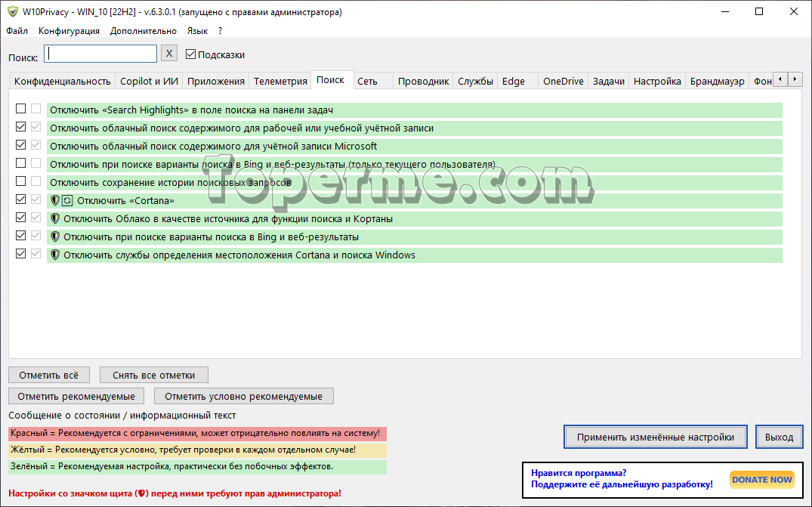Switch to the Copilot и ИИ tab
The height and width of the screenshot is (507, 812).
pyautogui.click(x=149, y=82)
